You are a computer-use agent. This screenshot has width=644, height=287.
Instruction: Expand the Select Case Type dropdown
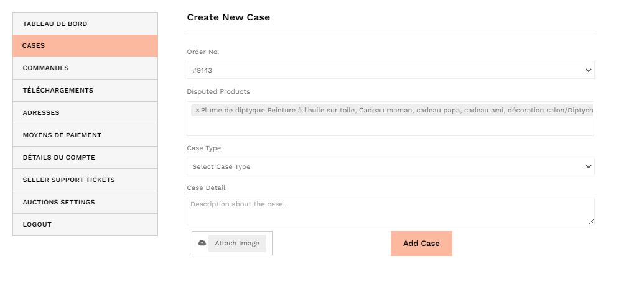coord(390,166)
